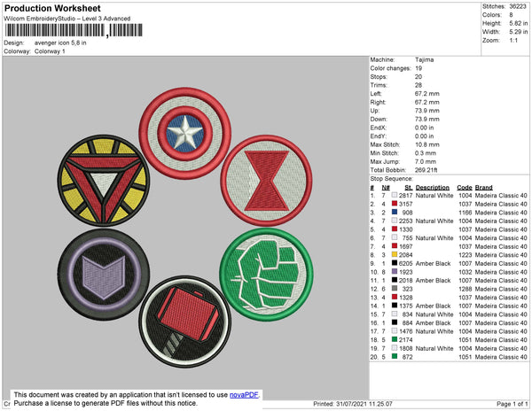This screenshot has width=532, height=411.
Task: Click 'Wilcom EmbroideryStudio – Level 3 Advanced' text
Action: tap(67, 19)
